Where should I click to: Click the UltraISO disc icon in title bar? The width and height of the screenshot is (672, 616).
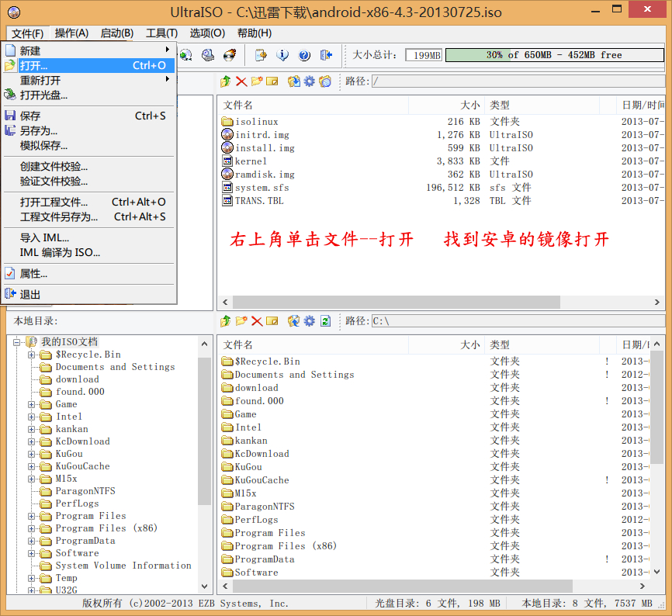point(14,12)
